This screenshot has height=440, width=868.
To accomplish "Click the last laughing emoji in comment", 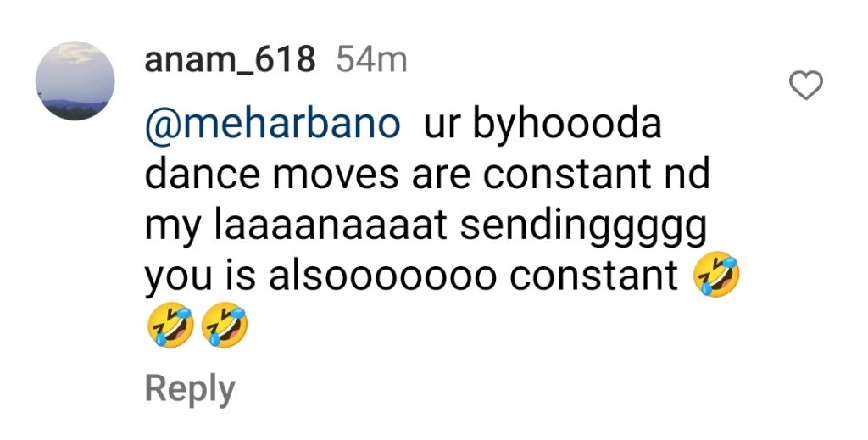I will click(224, 325).
